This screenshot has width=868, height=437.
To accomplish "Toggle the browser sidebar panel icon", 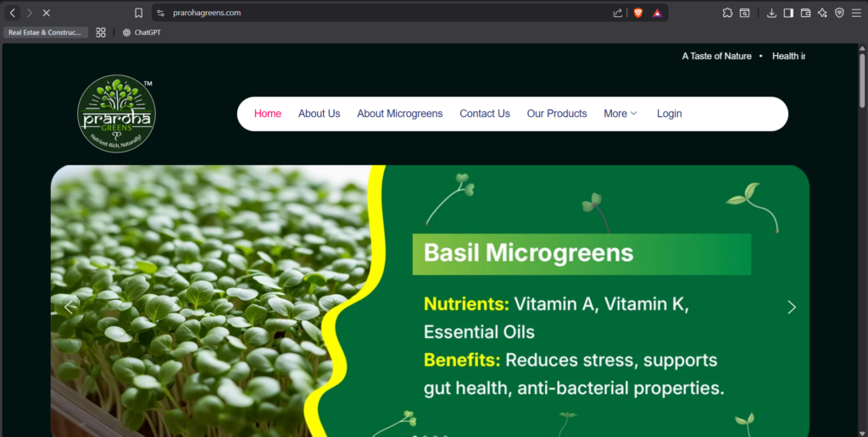I will (x=788, y=13).
